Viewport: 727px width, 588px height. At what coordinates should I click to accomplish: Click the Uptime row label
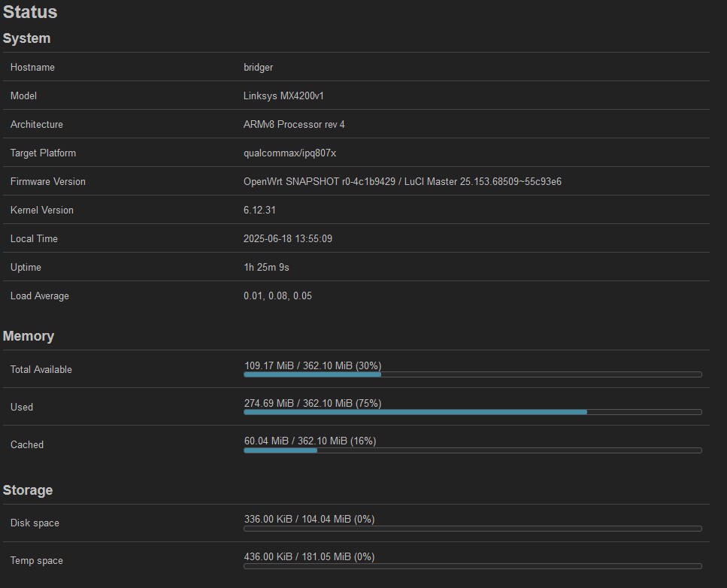[26, 267]
